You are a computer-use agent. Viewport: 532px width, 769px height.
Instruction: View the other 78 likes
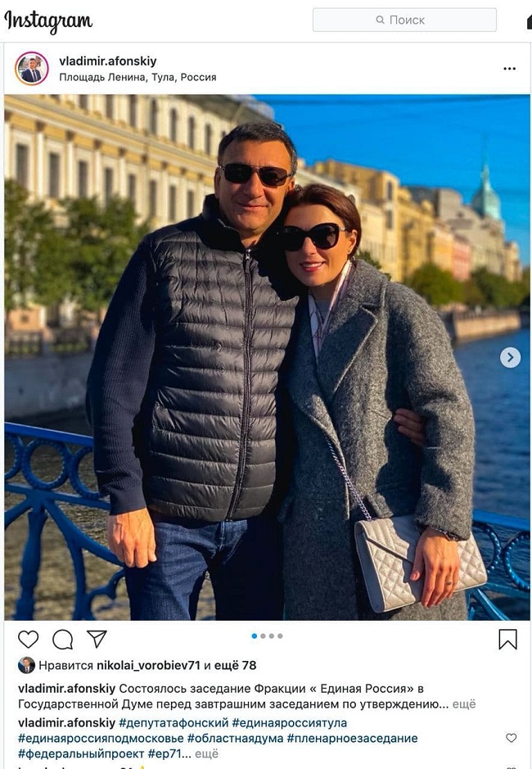(236, 666)
